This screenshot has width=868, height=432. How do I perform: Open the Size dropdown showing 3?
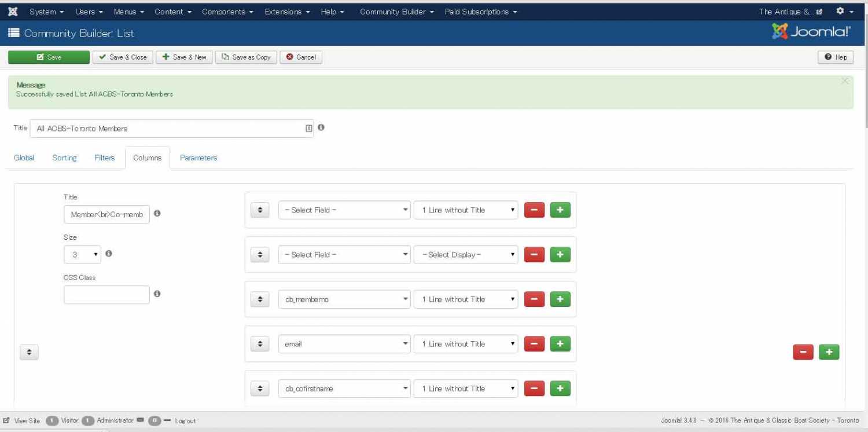coord(82,254)
